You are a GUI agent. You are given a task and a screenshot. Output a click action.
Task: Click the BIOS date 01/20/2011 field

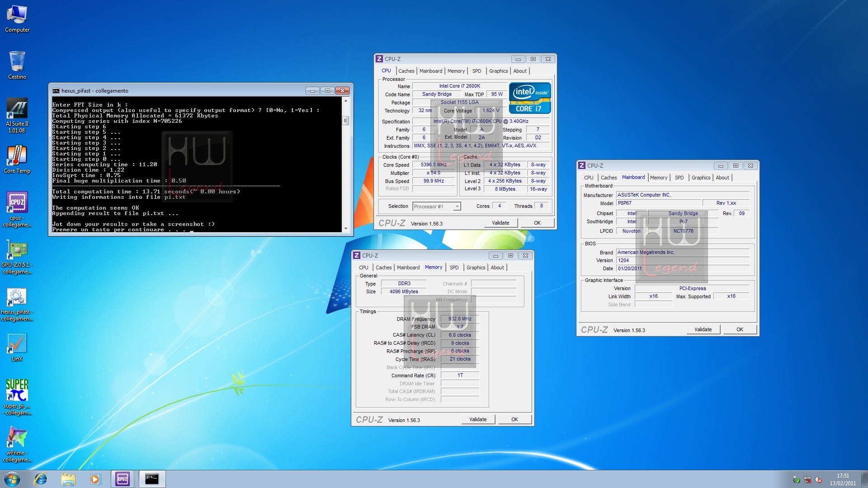click(x=683, y=269)
